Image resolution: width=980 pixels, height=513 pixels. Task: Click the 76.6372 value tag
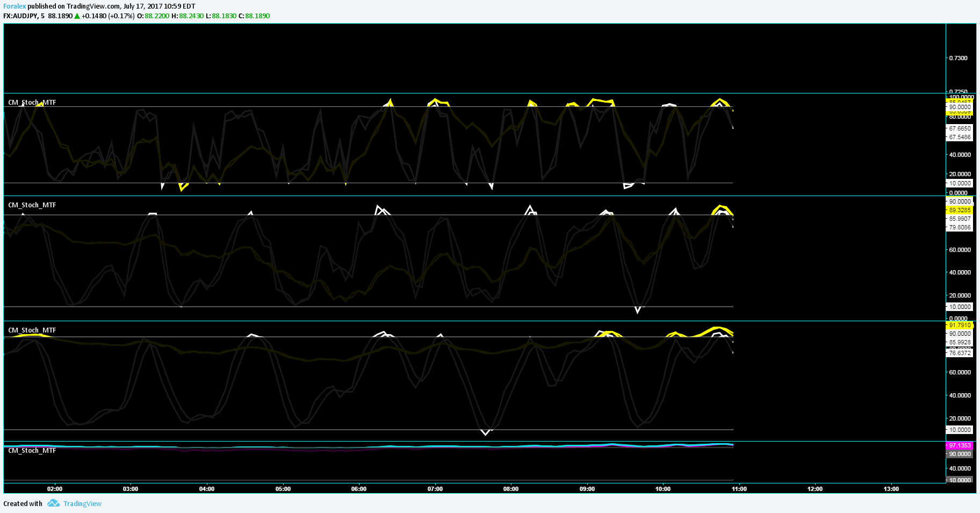coord(960,353)
